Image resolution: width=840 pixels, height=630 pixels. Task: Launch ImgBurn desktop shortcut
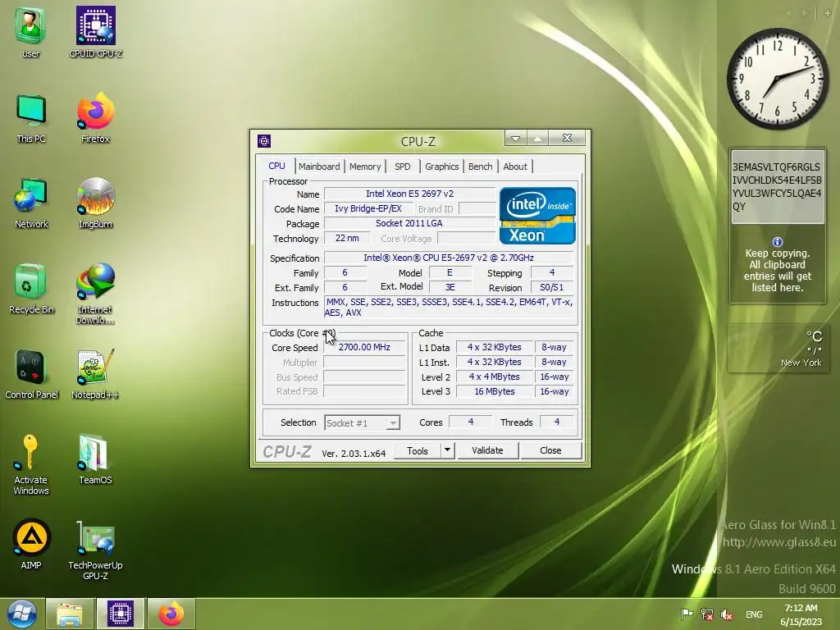(95, 203)
